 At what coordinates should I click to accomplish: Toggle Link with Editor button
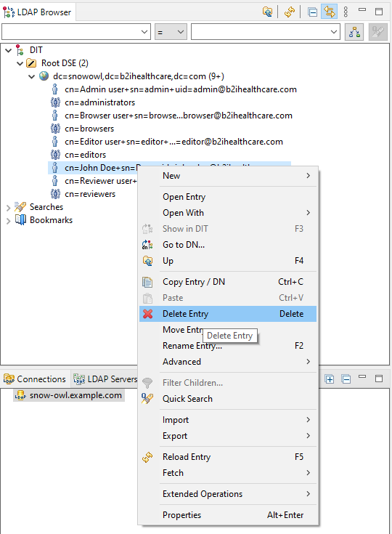coord(329,12)
